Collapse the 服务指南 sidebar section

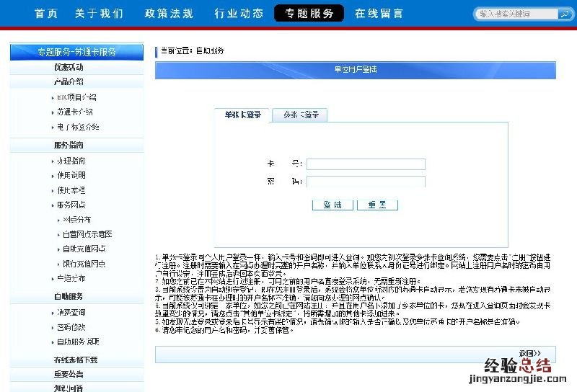69,145
